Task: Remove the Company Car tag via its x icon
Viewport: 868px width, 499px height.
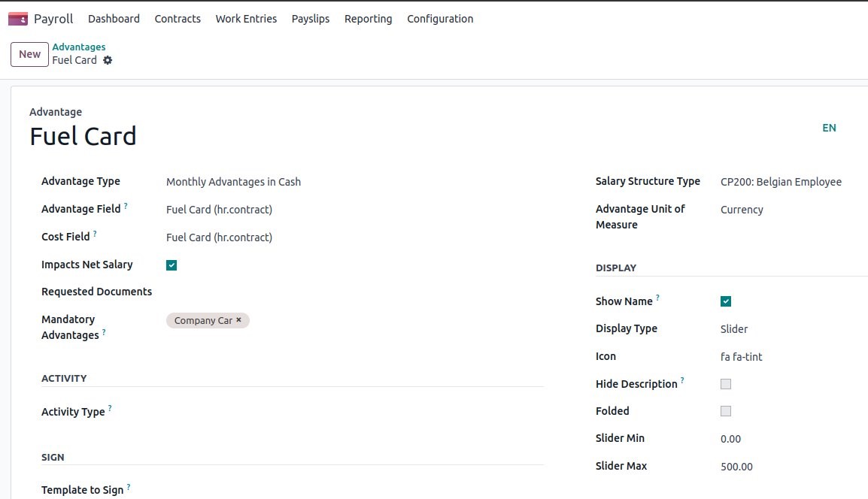Action: click(x=238, y=319)
